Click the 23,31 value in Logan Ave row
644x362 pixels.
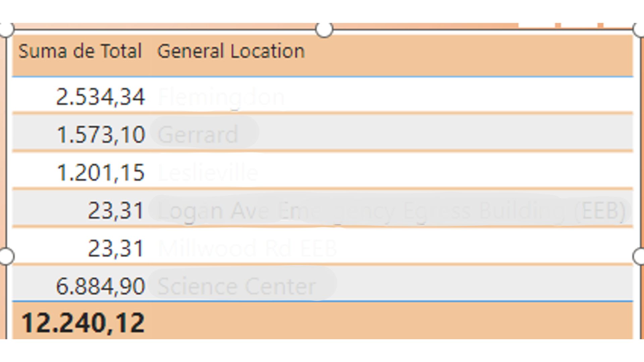(x=116, y=211)
